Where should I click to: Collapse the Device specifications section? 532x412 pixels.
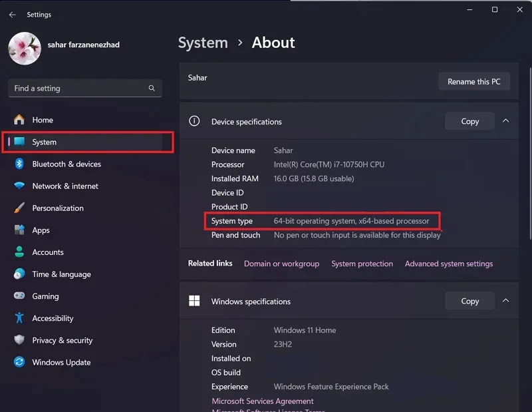506,121
